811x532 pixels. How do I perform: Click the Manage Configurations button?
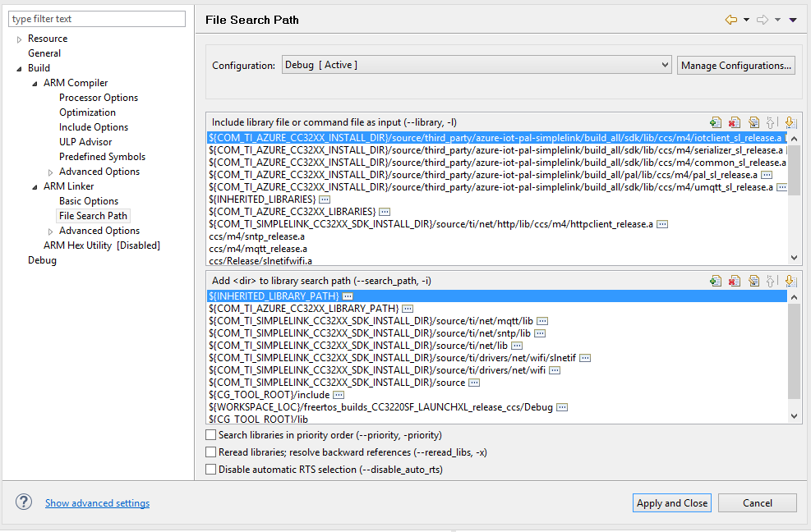click(736, 65)
